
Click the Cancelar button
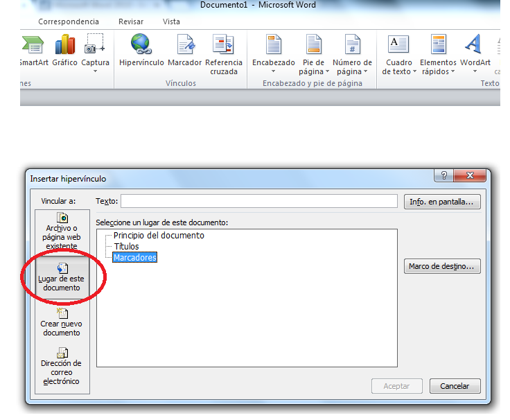coord(455,386)
